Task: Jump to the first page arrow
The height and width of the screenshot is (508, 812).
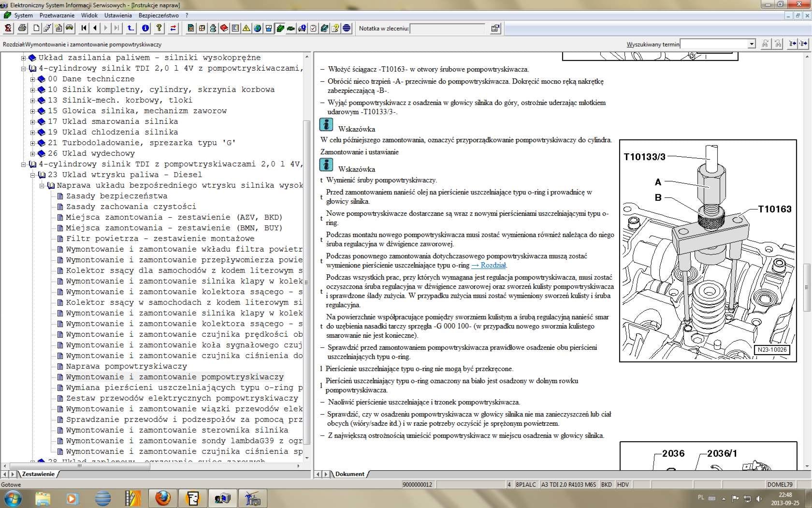Action: tap(84, 28)
